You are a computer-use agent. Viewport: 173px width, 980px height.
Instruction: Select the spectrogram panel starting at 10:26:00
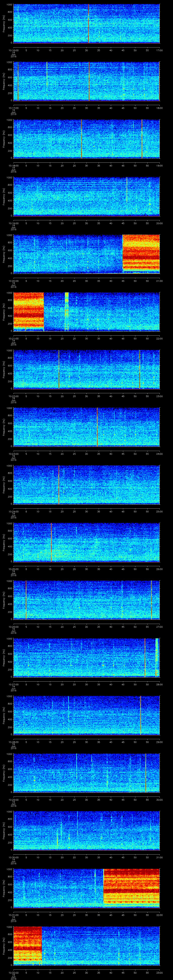(x=87, y=600)
